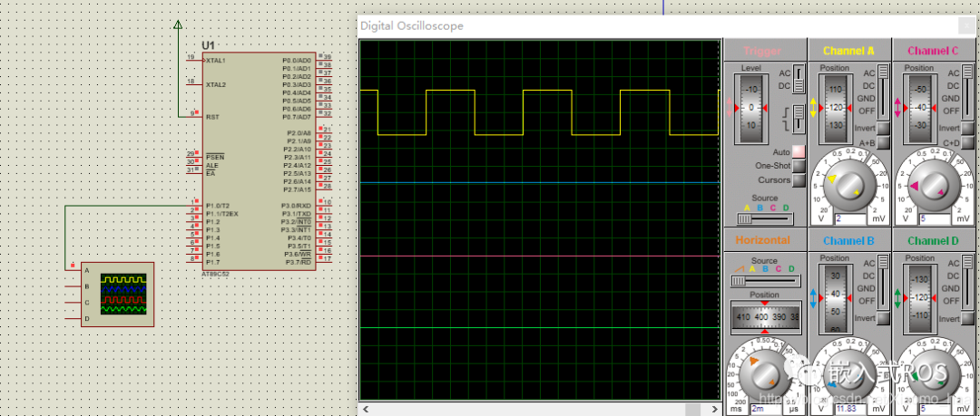
Task: Click the Horizontal timebase 2m value field
Action: pyautogui.click(x=767, y=408)
